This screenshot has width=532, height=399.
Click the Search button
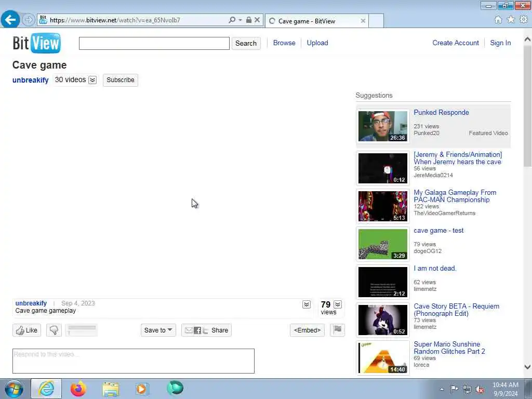(x=246, y=44)
